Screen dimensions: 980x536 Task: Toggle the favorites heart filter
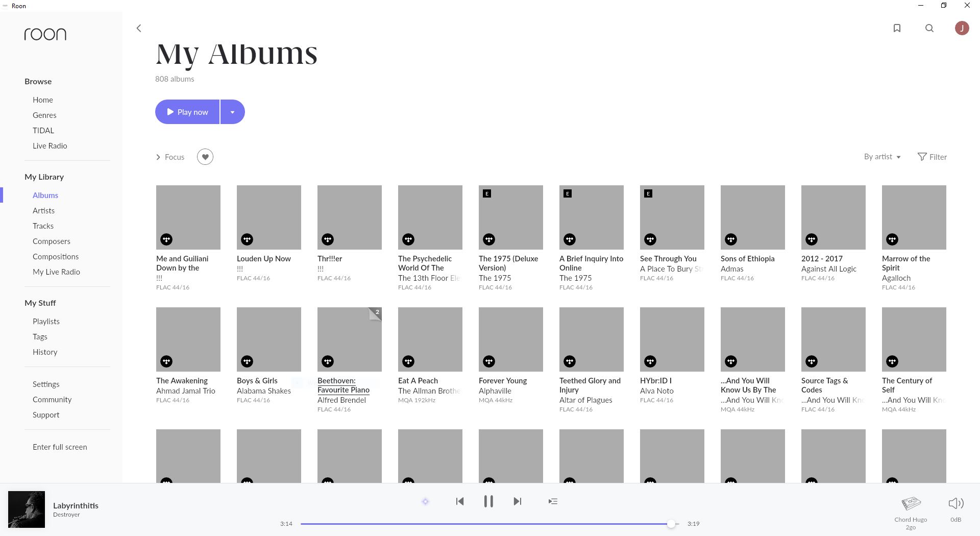click(205, 157)
